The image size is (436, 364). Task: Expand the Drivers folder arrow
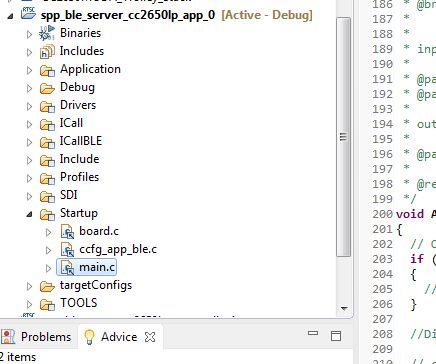[29, 106]
